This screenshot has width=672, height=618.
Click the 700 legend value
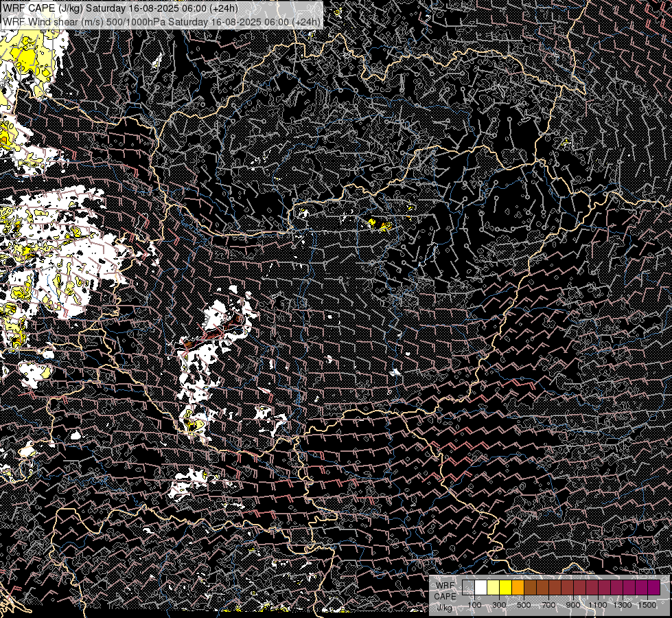548,605
